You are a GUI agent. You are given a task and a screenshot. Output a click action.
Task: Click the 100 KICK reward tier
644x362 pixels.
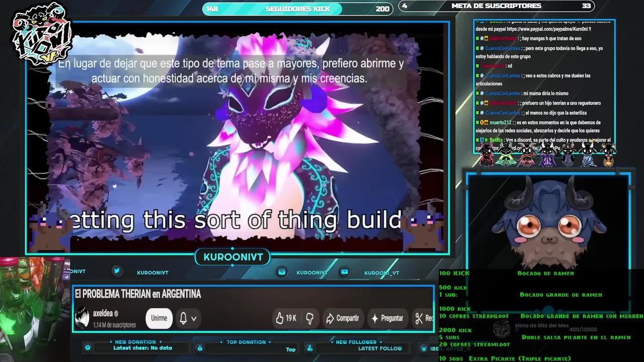pos(454,273)
